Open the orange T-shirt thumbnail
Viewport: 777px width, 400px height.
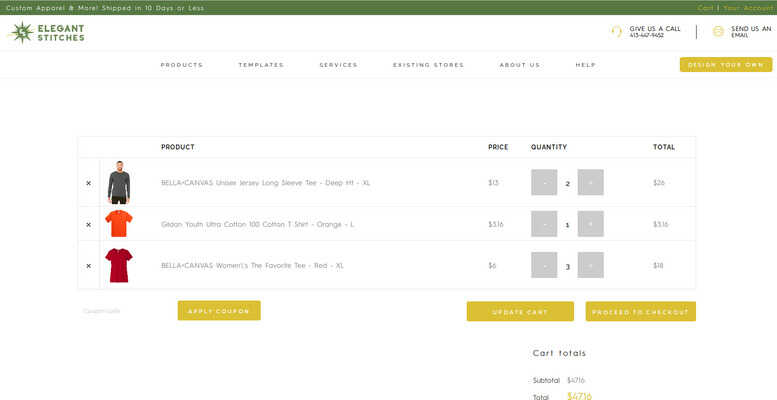119,224
